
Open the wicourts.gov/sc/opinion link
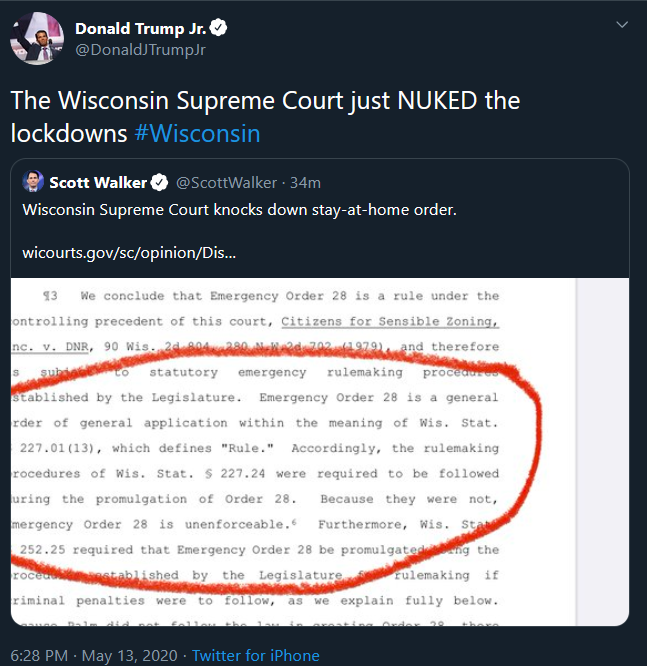tap(129, 253)
